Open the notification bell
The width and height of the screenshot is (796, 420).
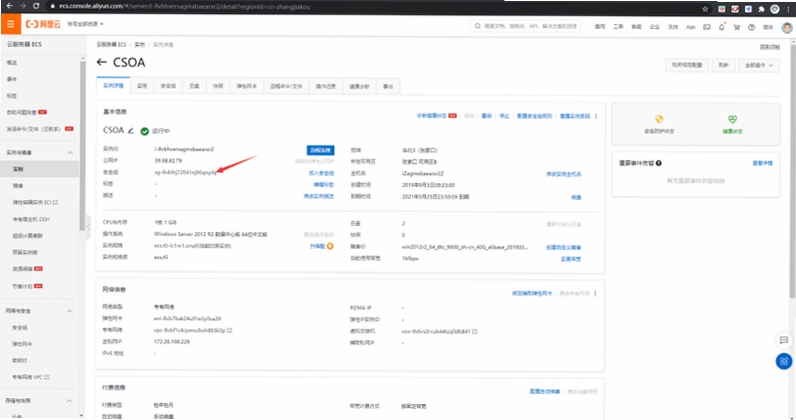coord(721,27)
